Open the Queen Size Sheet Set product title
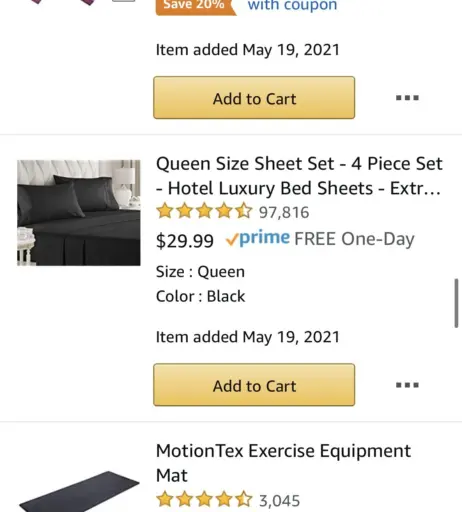The image size is (462, 512). 299,176
